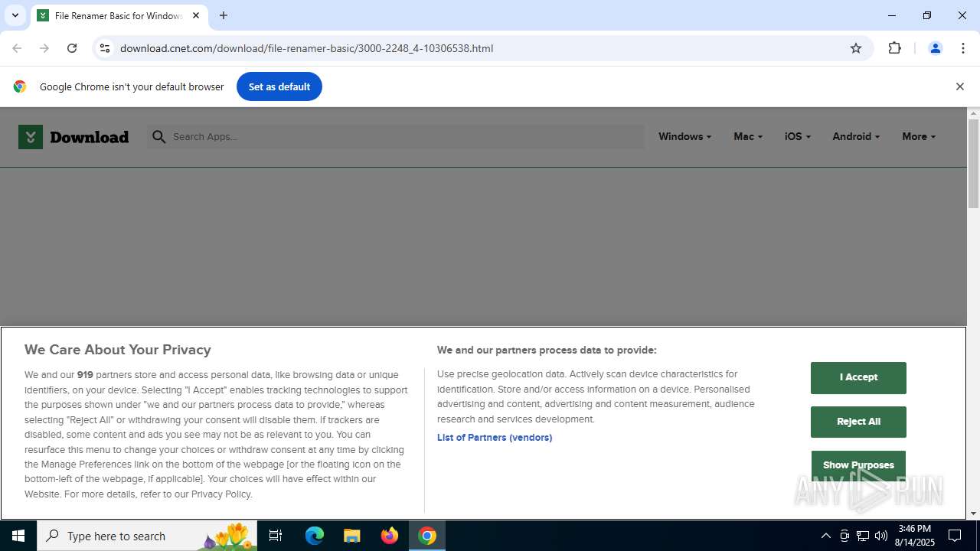
Task: Open Chrome three-dot menu
Action: coord(962,48)
